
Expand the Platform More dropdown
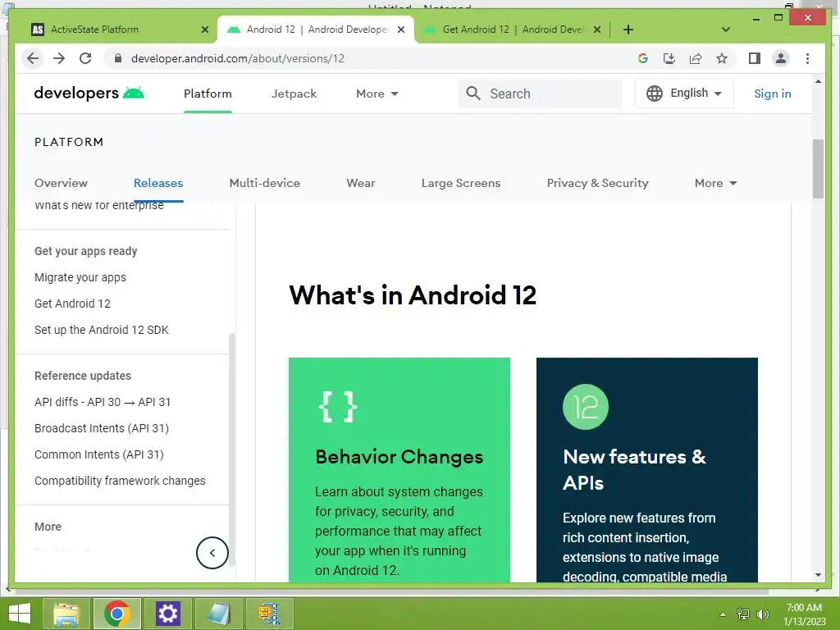[x=715, y=183]
